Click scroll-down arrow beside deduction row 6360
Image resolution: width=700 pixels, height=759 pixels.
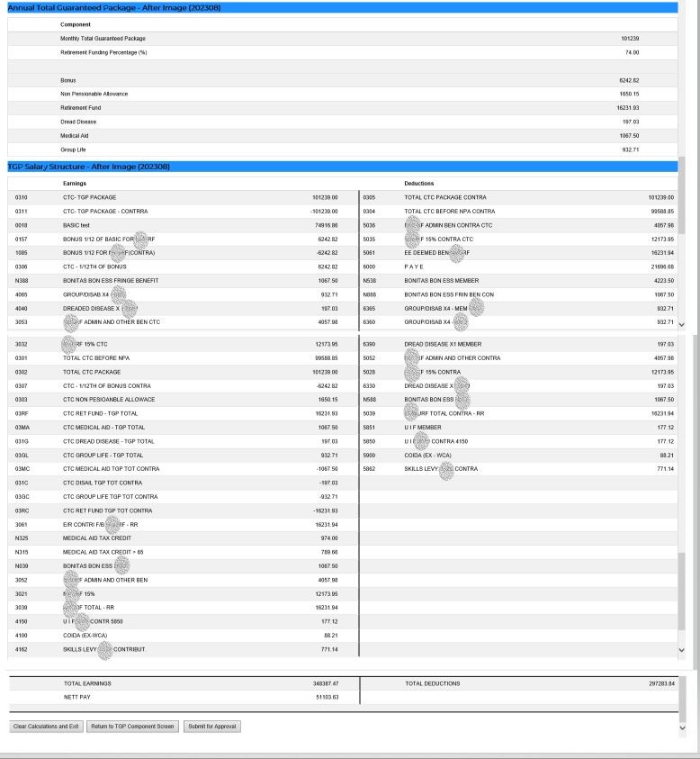(681, 324)
